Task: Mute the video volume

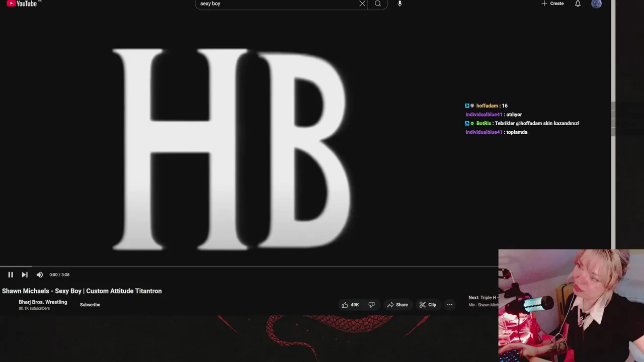Action: click(40, 275)
